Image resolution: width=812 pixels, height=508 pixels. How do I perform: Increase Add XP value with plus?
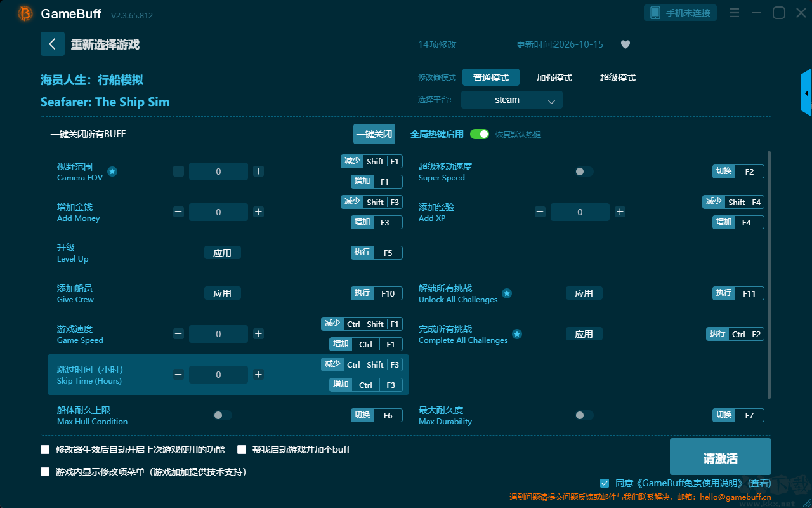coord(620,212)
